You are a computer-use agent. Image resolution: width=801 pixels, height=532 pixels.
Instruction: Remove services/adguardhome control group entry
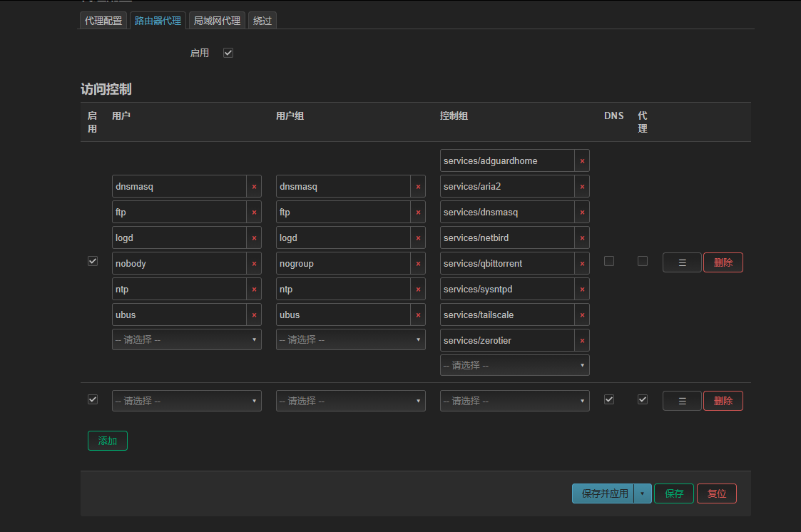tap(582, 161)
